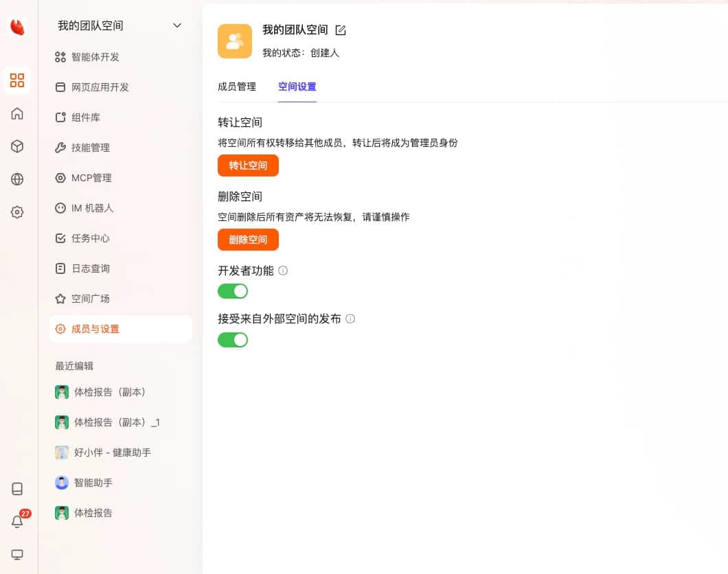Click avatar of 智能助手

(x=62, y=483)
